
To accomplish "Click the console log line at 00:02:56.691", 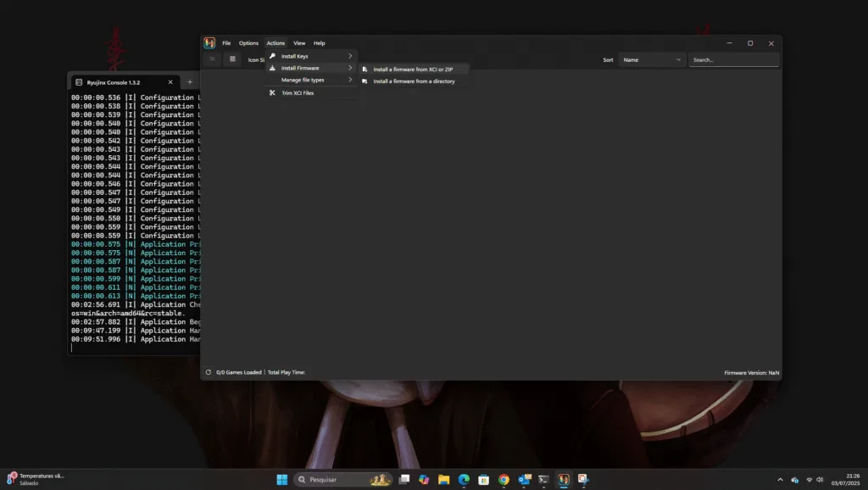I will pyautogui.click(x=136, y=305).
